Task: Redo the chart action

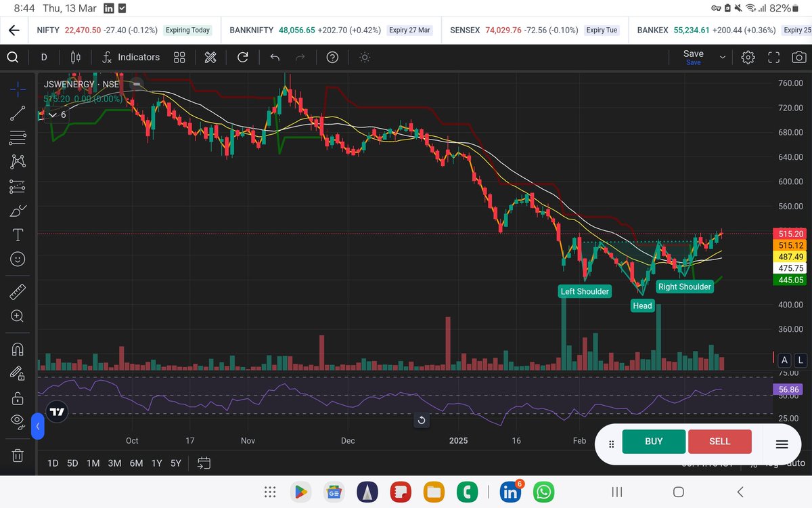Action: point(300,58)
